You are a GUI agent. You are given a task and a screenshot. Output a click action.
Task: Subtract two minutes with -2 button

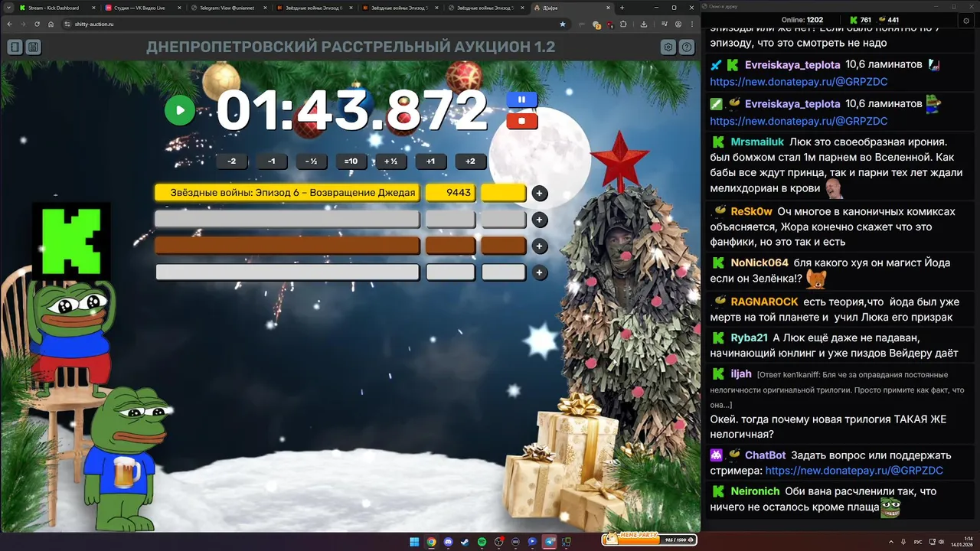point(232,161)
